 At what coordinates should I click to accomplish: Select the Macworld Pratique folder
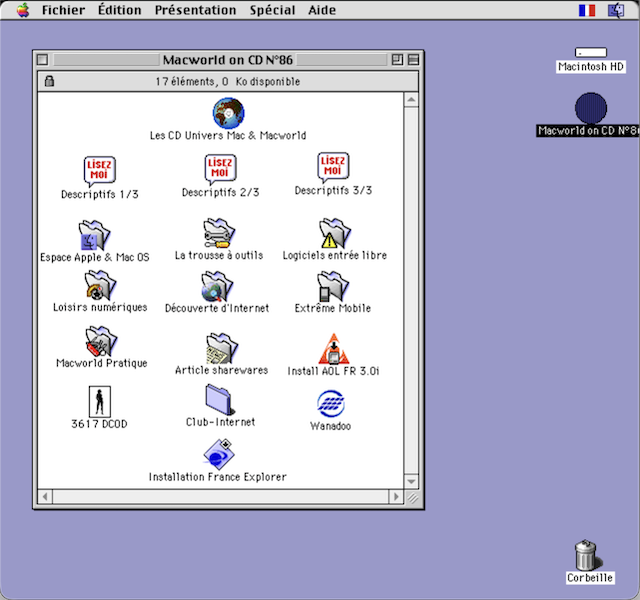[x=101, y=341]
